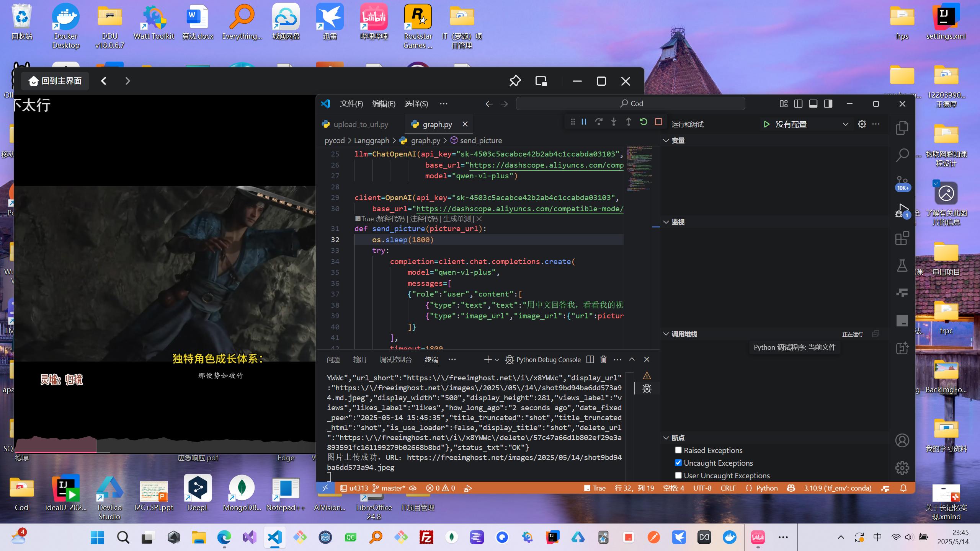Screen dimensions: 980x551
Task: Click Step Out in debug toolbar
Action: point(629,122)
